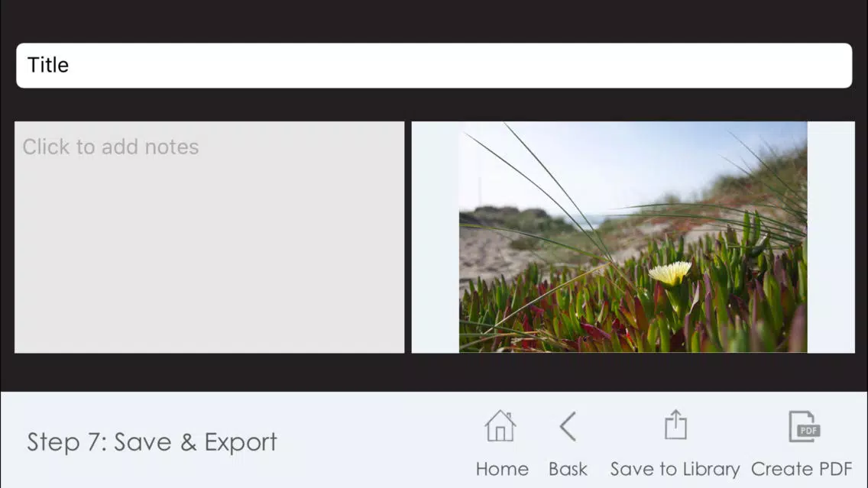The height and width of the screenshot is (488, 868).
Task: Tap the Create PDF document icon
Action: [804, 426]
